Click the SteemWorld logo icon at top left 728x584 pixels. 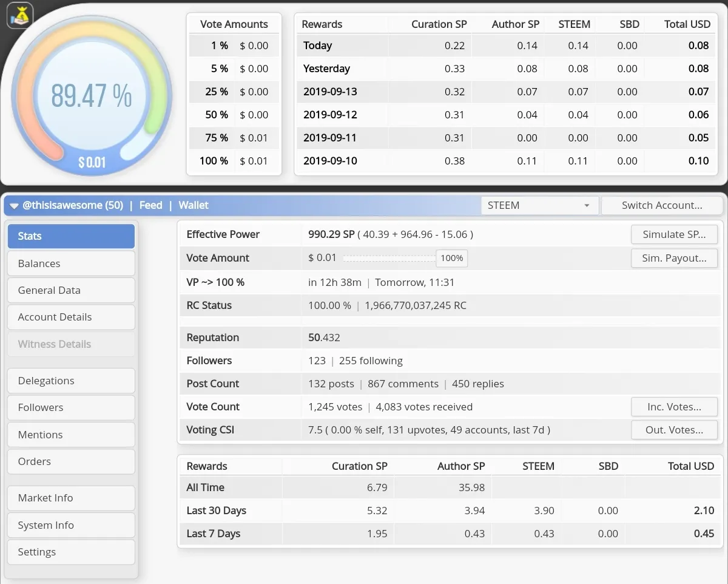(x=20, y=15)
